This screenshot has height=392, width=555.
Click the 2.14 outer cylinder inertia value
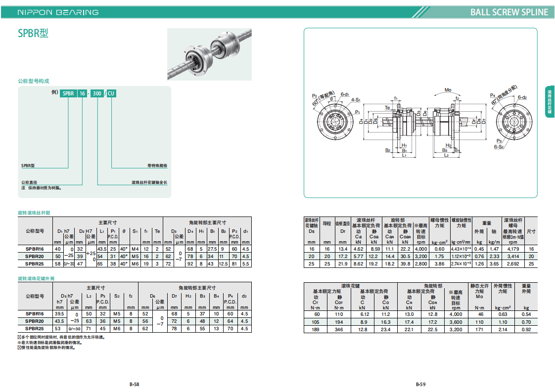pyautogui.click(x=503, y=329)
